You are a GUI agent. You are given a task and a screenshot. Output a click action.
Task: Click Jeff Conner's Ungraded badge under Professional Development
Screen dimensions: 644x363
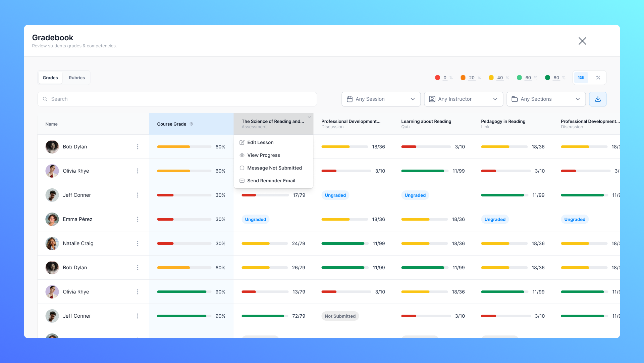[335, 195]
